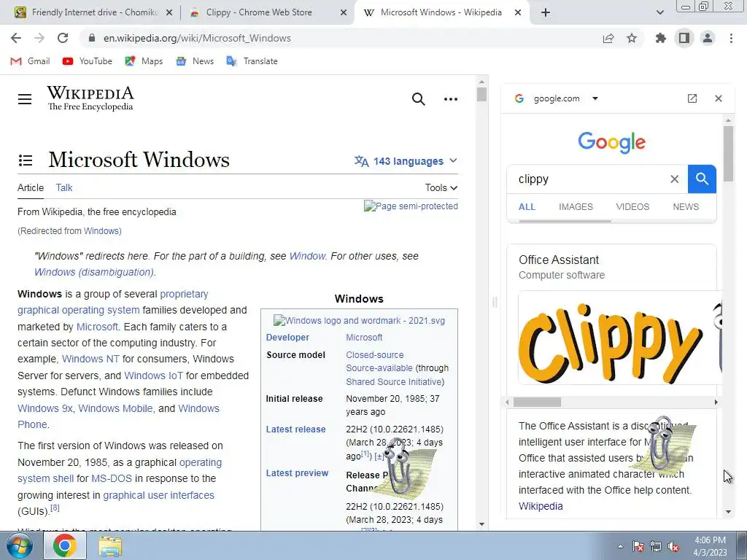Click the blue Google search button
This screenshot has height=560, width=747.
(x=702, y=179)
